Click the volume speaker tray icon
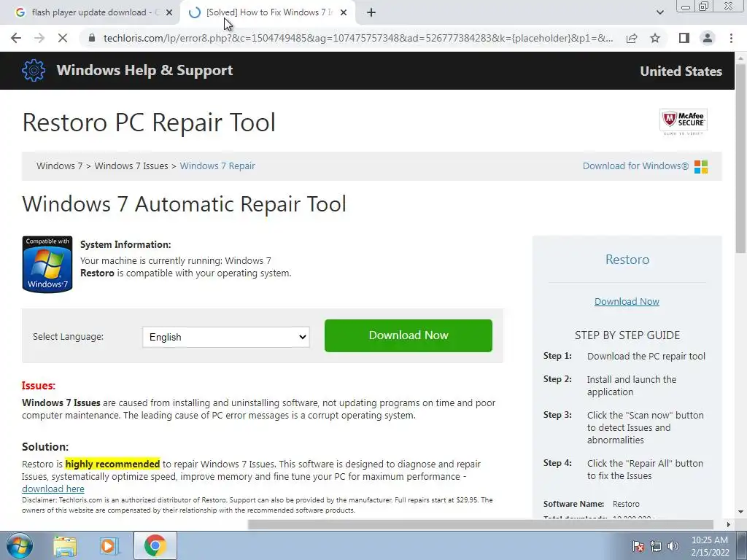The width and height of the screenshot is (747, 560). (x=673, y=546)
